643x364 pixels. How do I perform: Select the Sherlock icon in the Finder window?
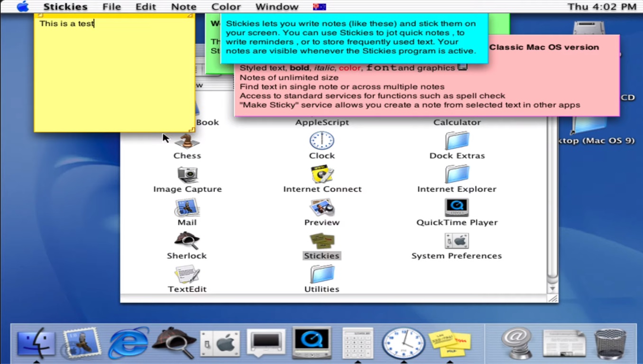point(187,241)
